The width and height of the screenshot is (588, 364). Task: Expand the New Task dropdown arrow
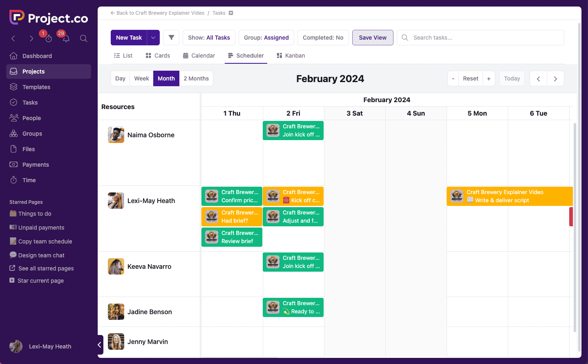click(152, 37)
